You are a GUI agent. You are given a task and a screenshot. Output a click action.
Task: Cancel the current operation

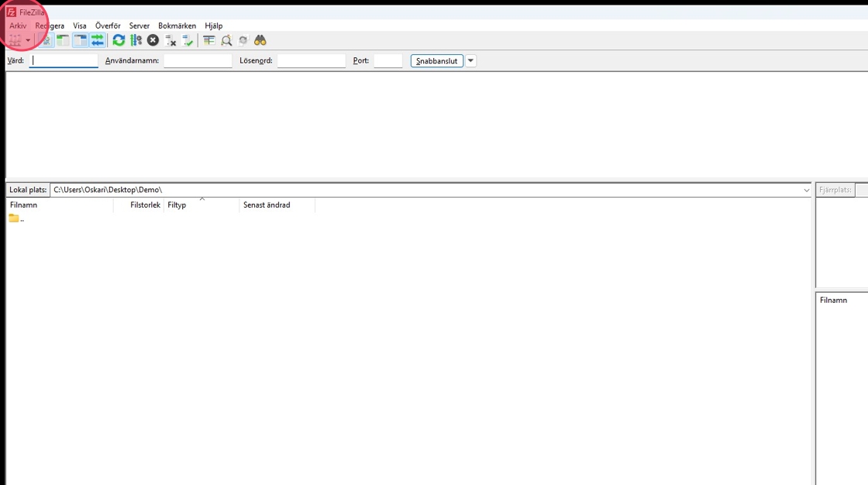click(153, 40)
